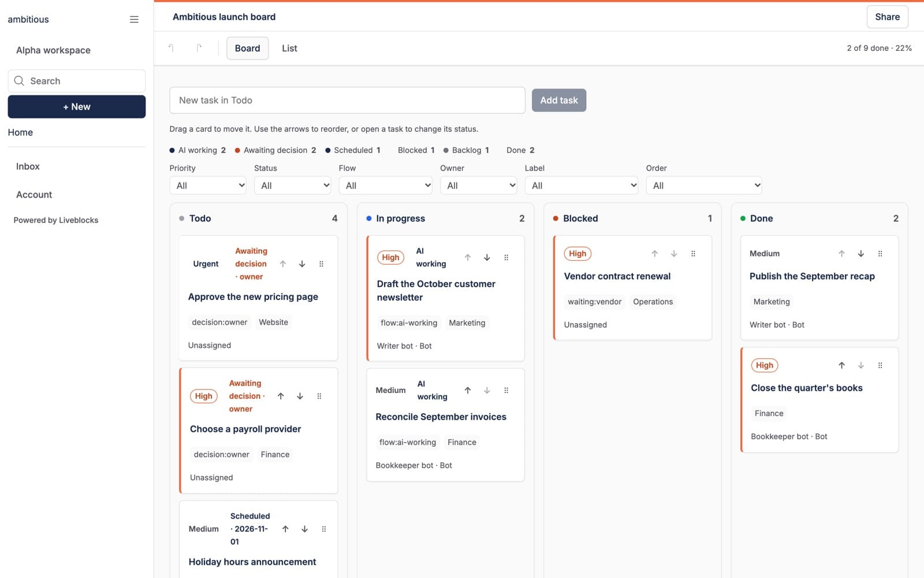The width and height of the screenshot is (924, 578).
Task: Move 'Choose a payroll provider' down
Action: [300, 397]
